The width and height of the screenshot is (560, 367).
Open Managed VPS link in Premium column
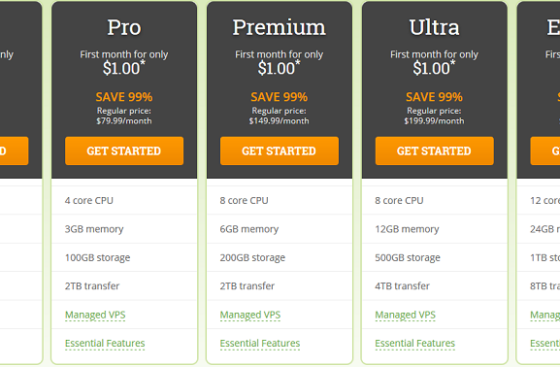pyautogui.click(x=250, y=315)
